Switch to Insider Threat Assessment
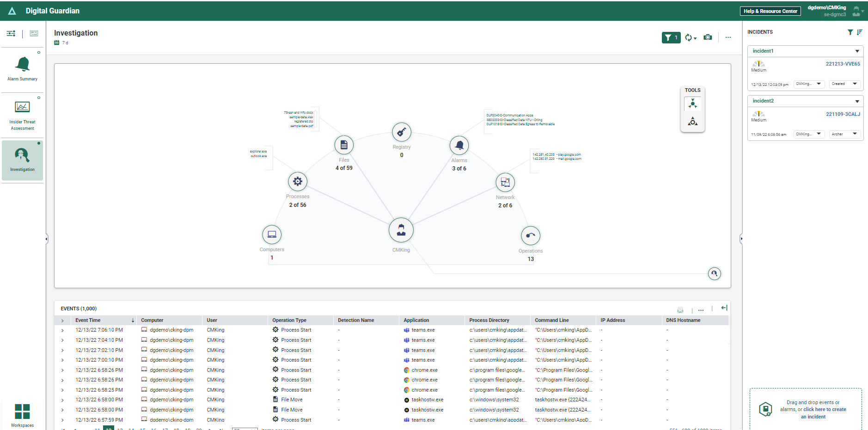The image size is (868, 430). coord(22,115)
